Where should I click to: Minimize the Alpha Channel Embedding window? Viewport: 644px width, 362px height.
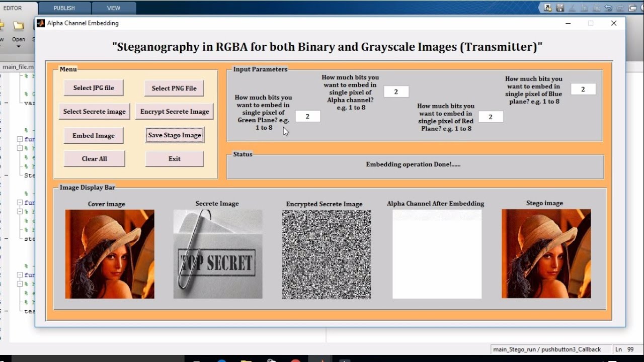(x=568, y=23)
